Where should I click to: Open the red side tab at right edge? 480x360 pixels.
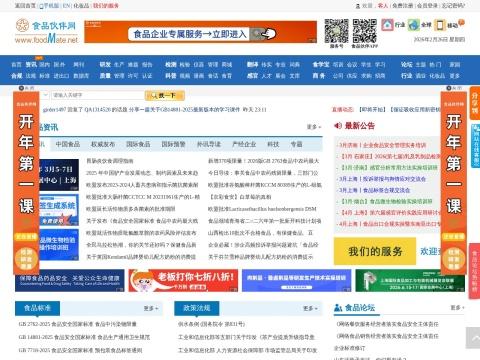[x=475, y=272]
